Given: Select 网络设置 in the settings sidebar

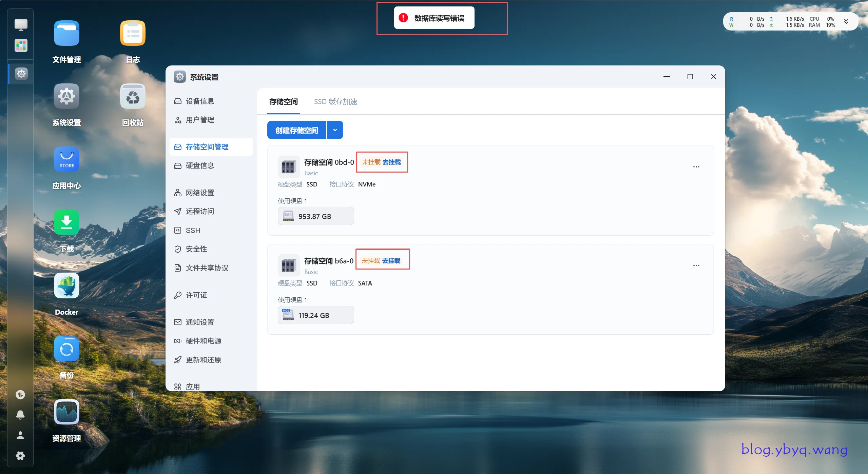Looking at the screenshot, I should (200, 193).
